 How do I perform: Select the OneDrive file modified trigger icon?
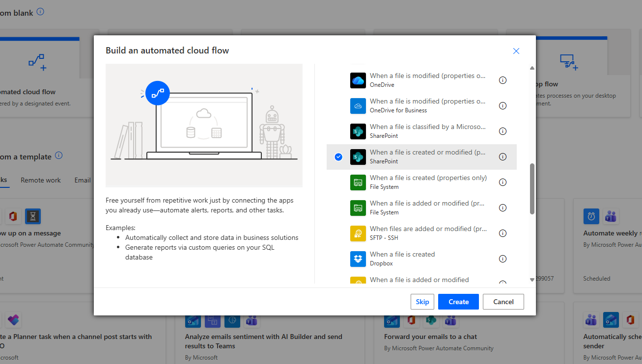coord(358,80)
